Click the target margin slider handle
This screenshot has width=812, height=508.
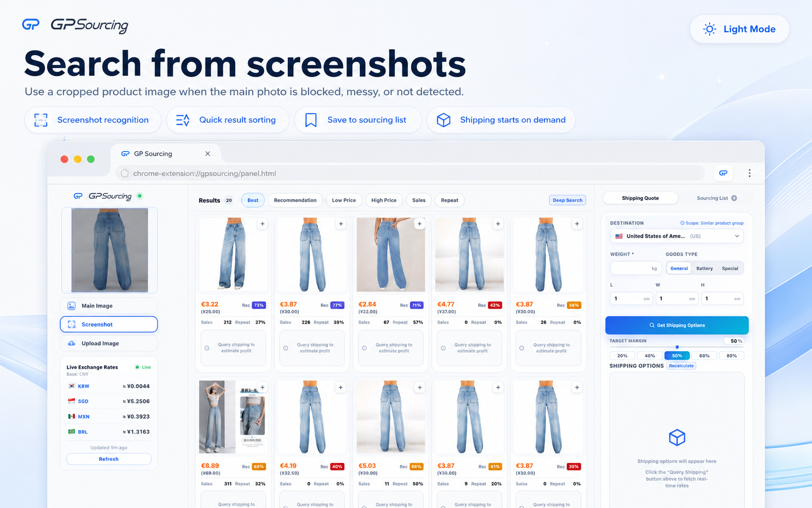[677, 347]
